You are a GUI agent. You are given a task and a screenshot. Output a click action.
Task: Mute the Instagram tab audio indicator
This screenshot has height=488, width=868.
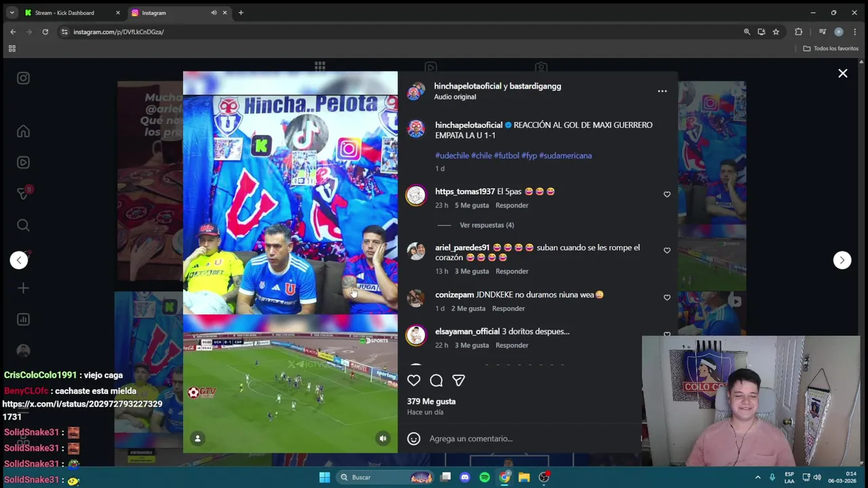click(214, 13)
